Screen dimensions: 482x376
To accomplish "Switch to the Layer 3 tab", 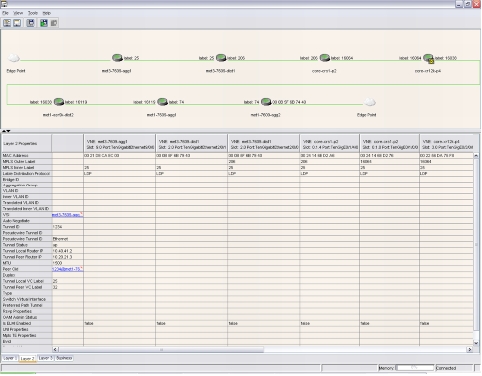I will tap(46, 358).
